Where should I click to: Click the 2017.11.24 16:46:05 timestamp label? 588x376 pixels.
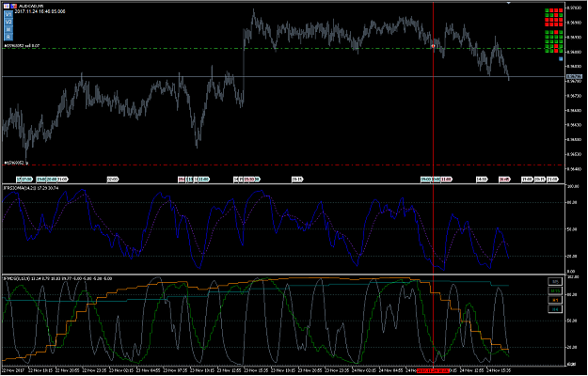pos(40,11)
